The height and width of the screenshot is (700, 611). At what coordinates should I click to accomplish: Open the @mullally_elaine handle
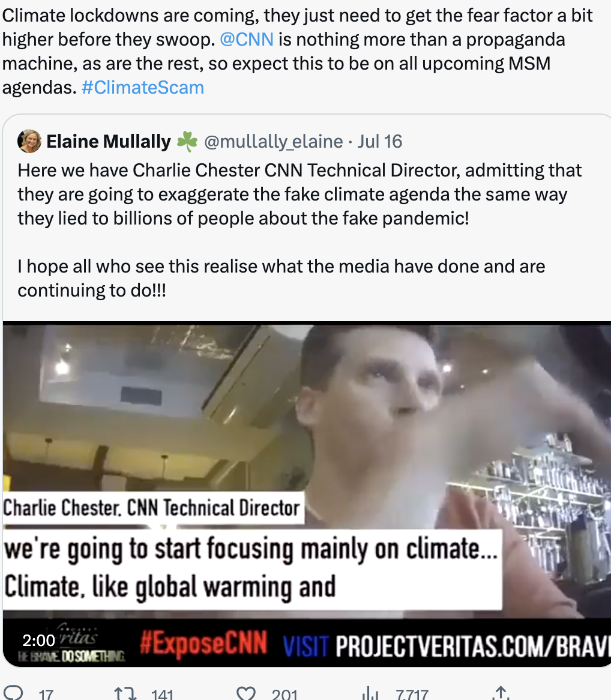click(x=274, y=142)
